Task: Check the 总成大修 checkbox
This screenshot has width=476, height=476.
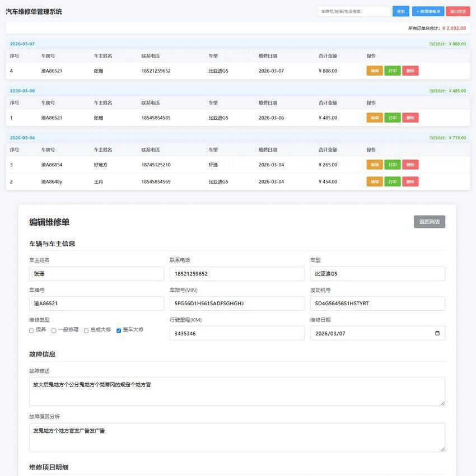Action: tap(85, 329)
